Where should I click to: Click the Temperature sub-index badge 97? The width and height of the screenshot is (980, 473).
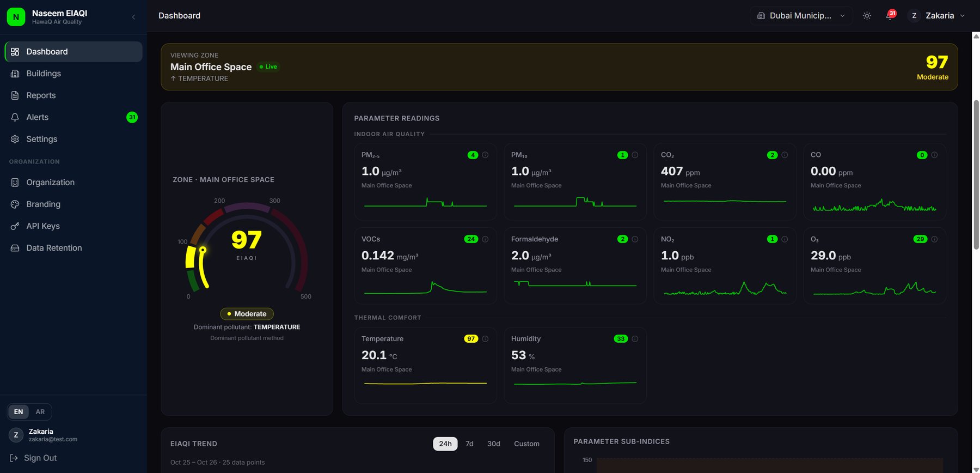coord(471,339)
